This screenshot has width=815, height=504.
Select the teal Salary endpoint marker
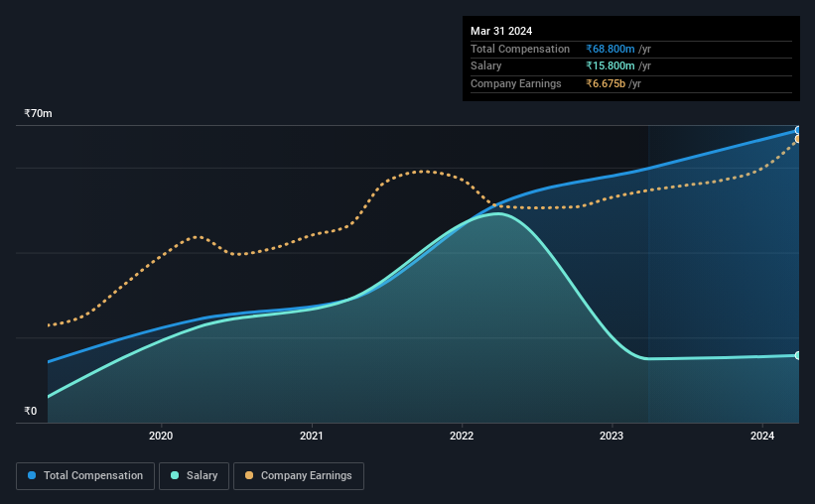(798, 355)
